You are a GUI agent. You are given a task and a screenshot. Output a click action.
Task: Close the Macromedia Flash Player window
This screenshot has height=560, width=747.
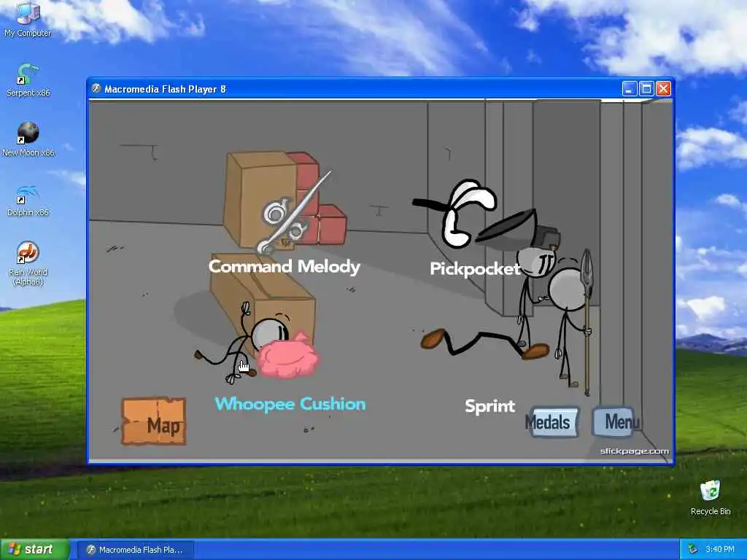click(664, 88)
